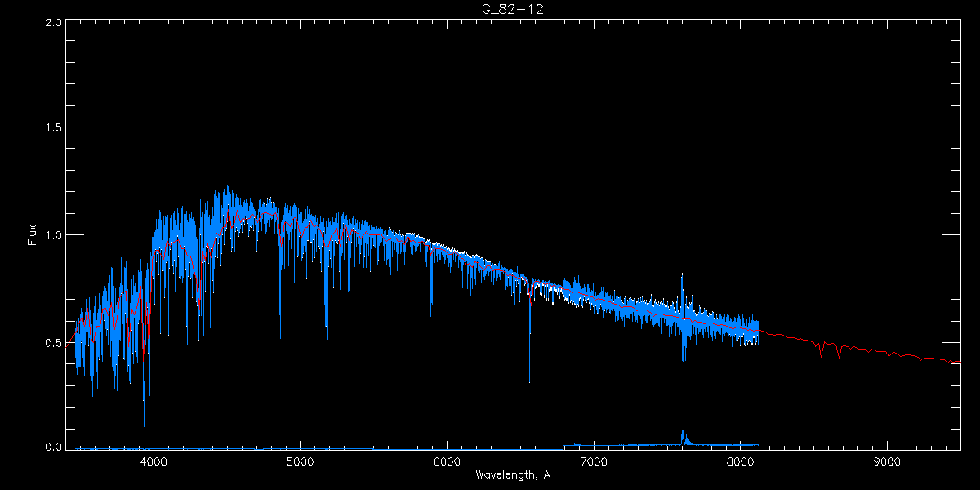980x490 pixels.
Task: Click the 0.0 y-axis tick label
Action: [x=54, y=448]
